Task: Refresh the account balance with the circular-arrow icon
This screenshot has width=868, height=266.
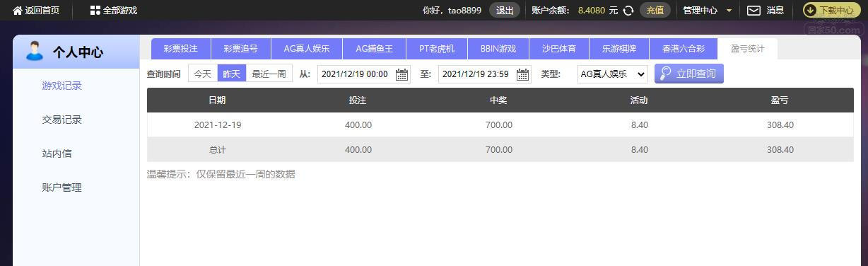Action: (628, 11)
